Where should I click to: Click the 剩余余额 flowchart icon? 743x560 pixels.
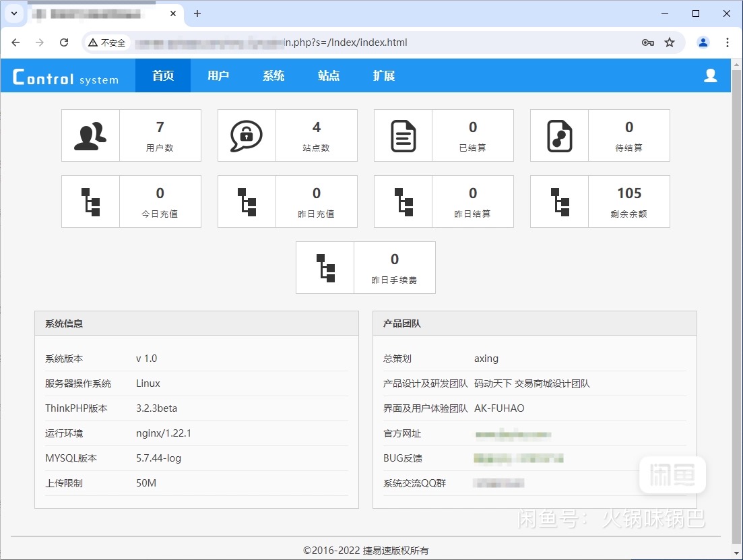(x=559, y=201)
